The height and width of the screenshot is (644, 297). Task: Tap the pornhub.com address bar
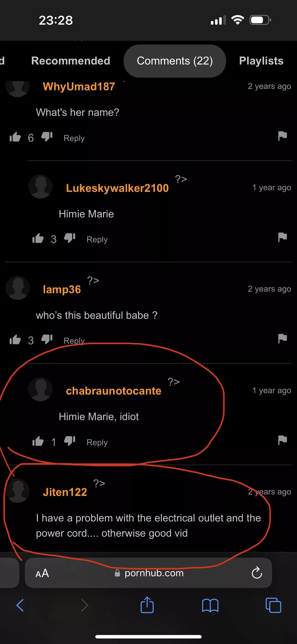pos(148,573)
